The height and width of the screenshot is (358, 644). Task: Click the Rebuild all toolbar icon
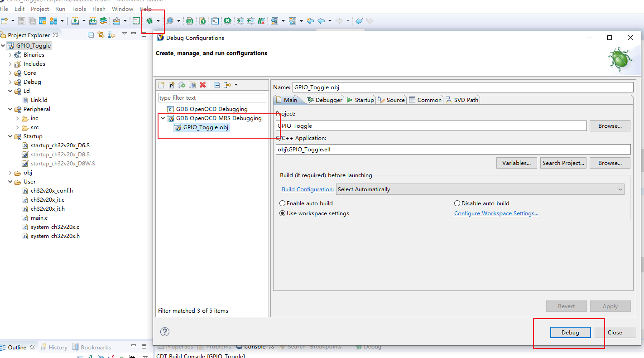pos(92,21)
